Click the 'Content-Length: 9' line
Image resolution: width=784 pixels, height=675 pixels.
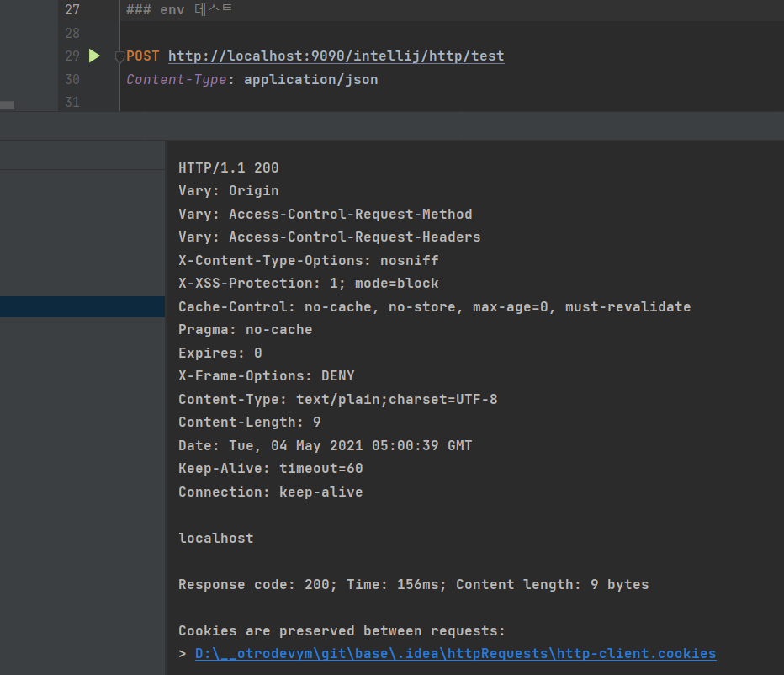[250, 423]
